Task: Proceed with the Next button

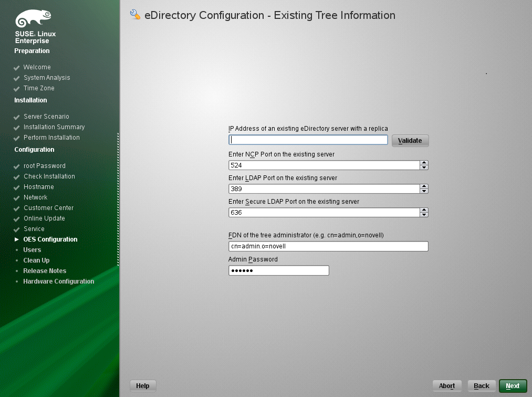Action: pos(513,386)
